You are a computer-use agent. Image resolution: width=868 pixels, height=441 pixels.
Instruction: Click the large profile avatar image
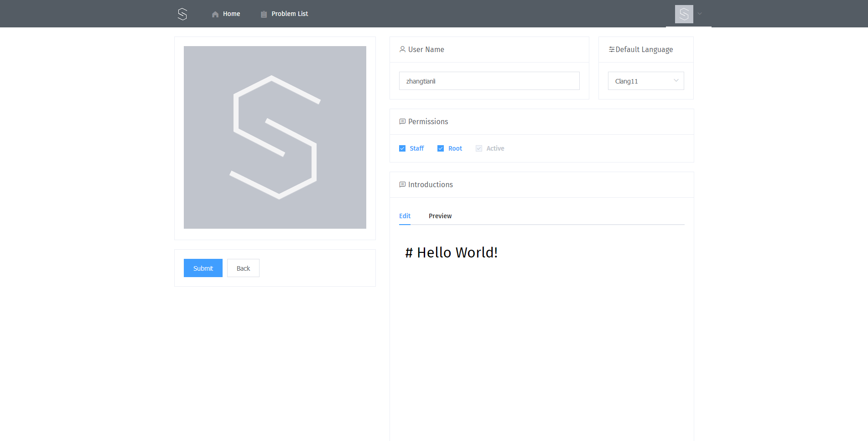pyautogui.click(x=275, y=137)
